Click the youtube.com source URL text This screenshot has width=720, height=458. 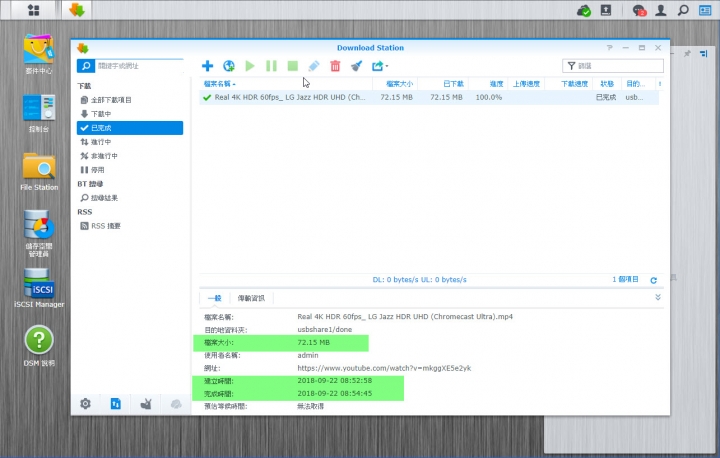tap(384, 368)
